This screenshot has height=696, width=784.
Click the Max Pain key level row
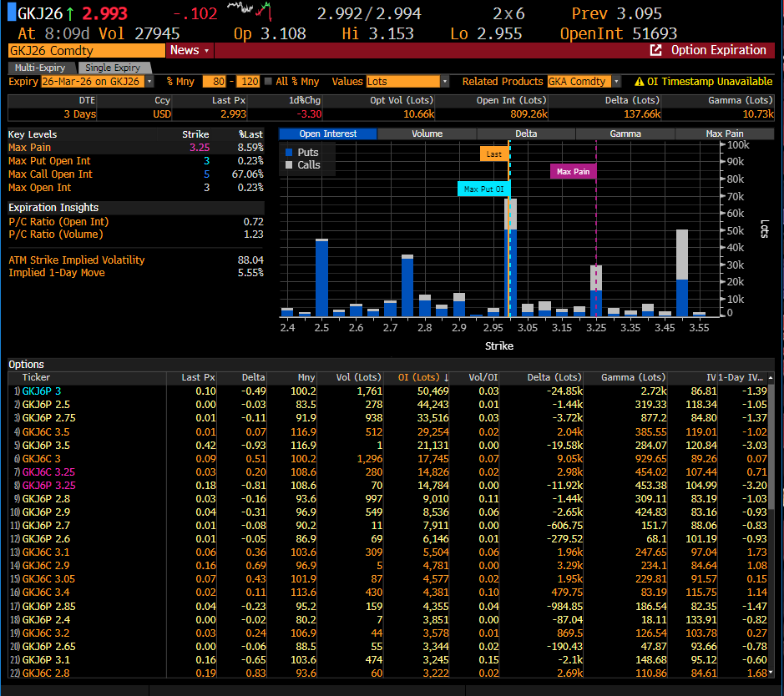click(x=136, y=148)
